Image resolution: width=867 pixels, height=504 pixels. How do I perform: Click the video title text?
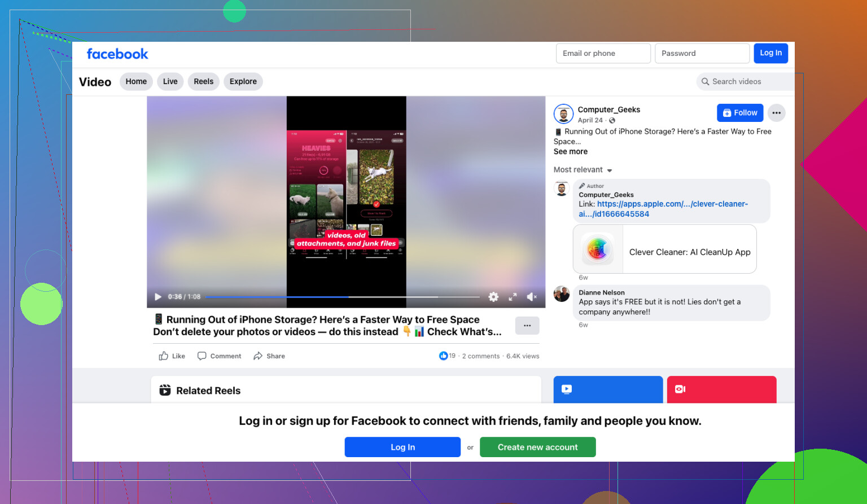(x=327, y=326)
